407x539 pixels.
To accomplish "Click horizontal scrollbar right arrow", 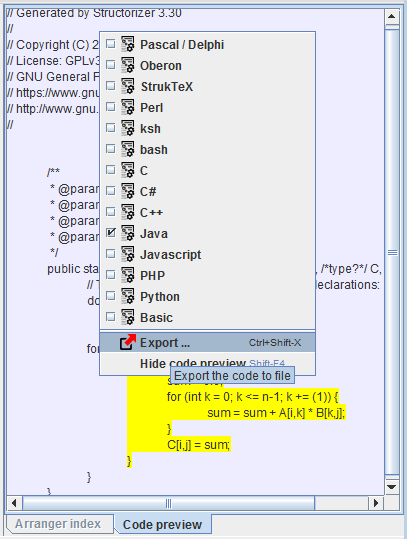I will [x=376, y=503].
